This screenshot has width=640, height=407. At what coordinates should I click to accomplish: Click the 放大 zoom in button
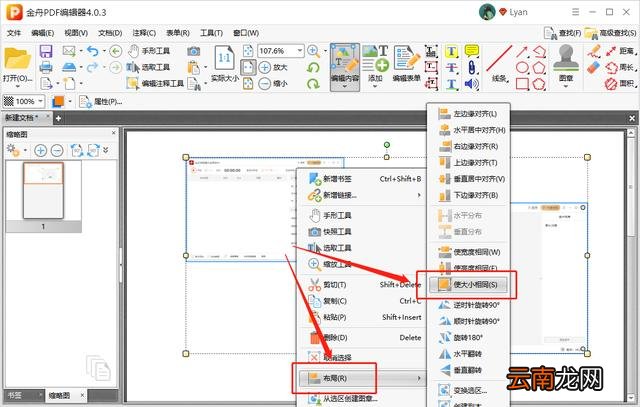(x=273, y=67)
